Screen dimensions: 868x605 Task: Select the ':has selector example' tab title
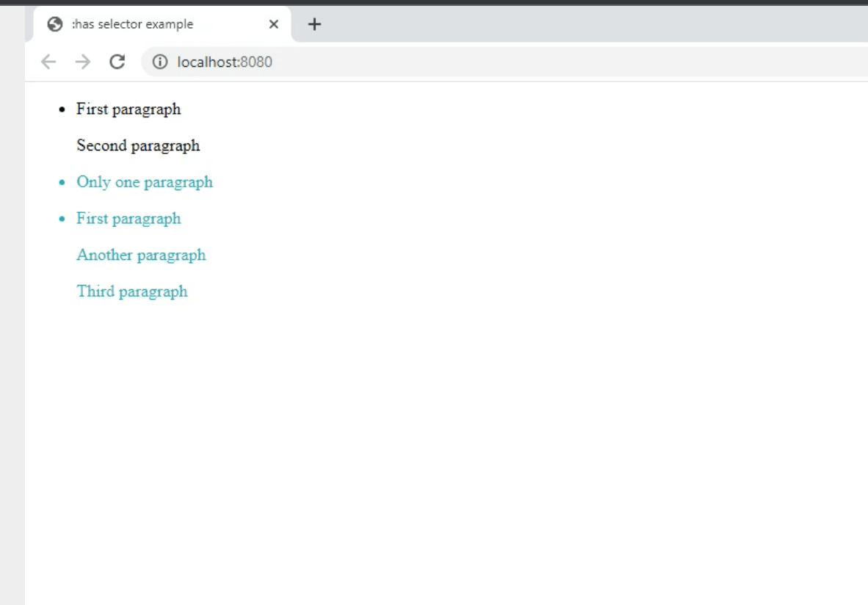coord(133,24)
